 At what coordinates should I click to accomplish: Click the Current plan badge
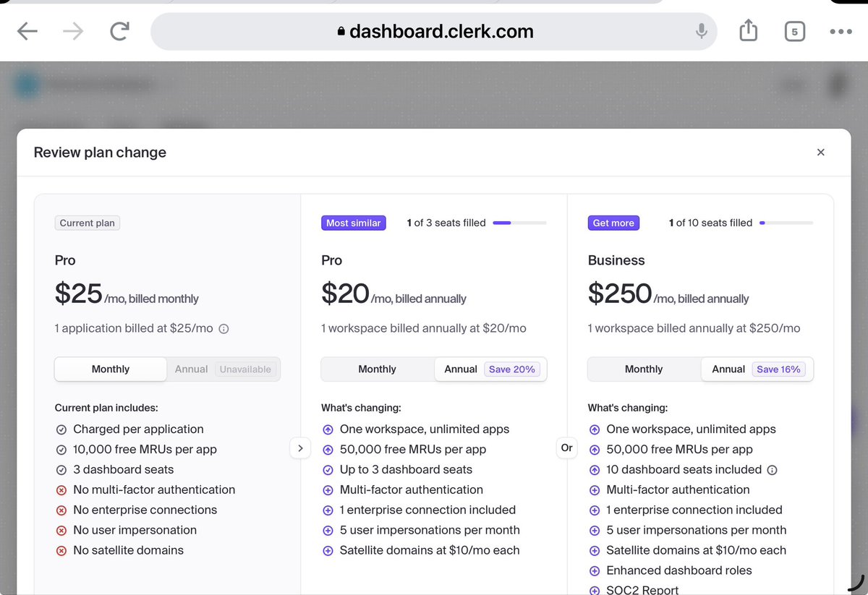88,223
